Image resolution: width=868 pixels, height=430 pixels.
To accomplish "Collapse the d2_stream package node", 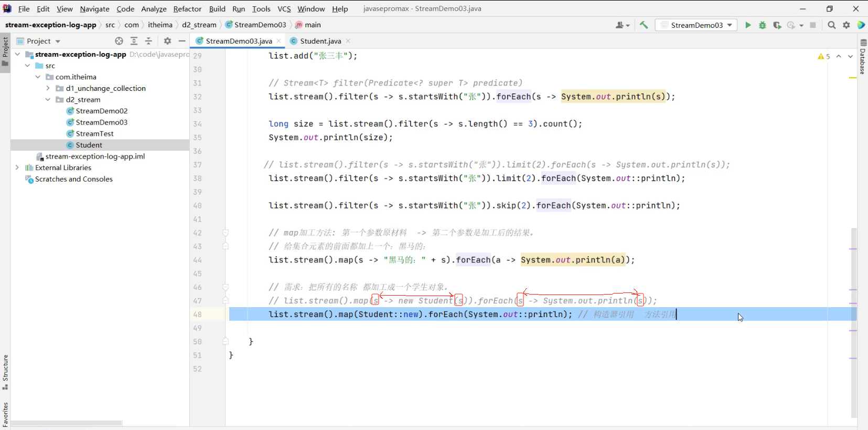I will 48,100.
